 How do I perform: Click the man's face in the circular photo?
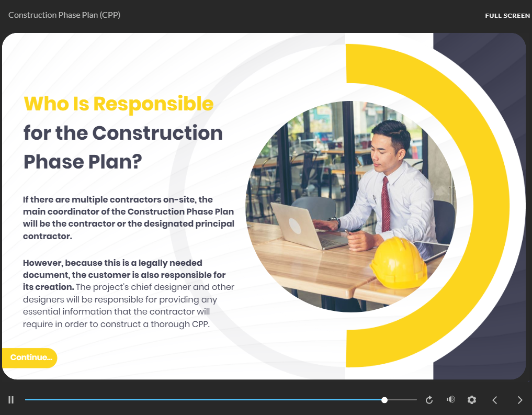388,149
